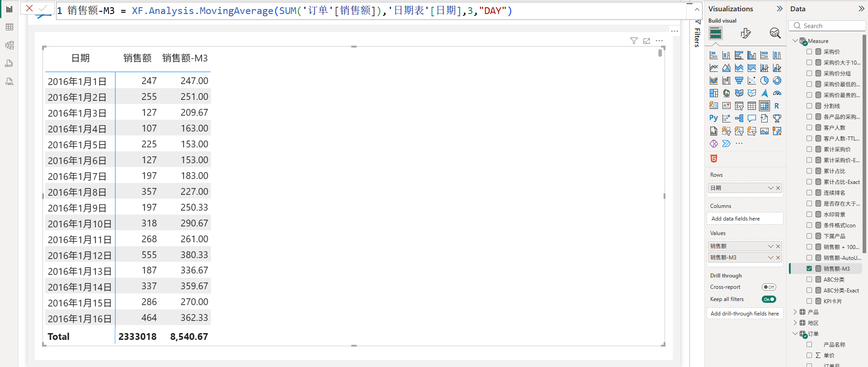Turn off Keep all filters toggle

(769, 299)
